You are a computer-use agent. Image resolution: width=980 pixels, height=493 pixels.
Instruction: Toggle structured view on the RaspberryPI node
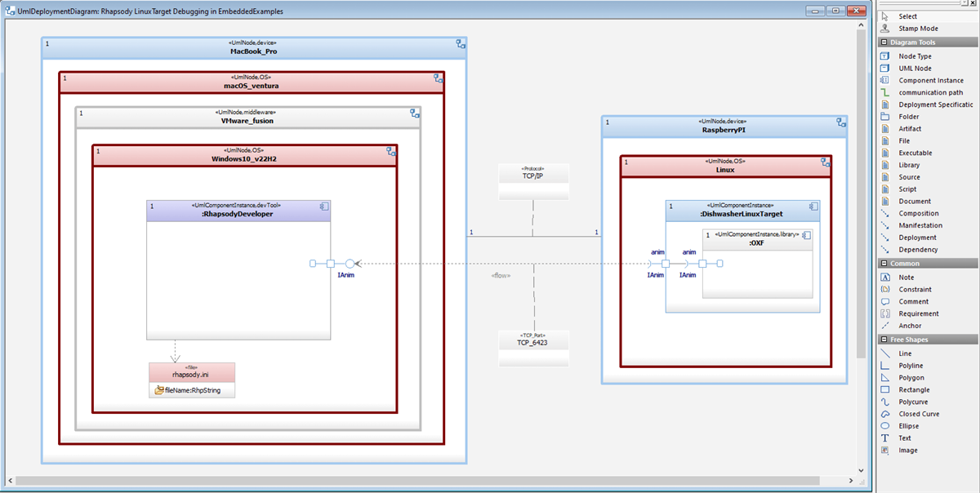[x=841, y=123]
